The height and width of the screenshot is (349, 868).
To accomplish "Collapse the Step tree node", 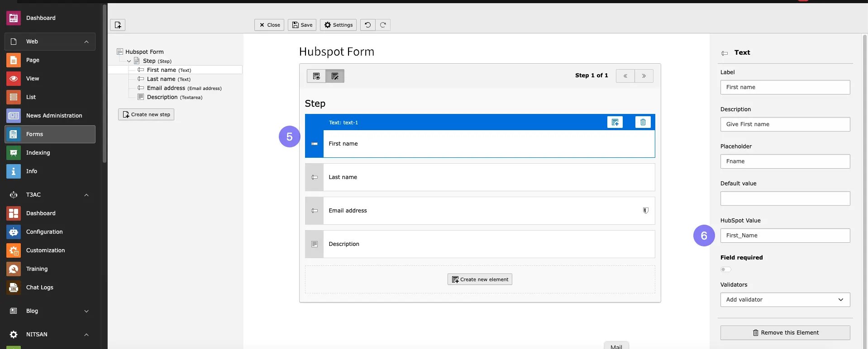I will (x=129, y=61).
